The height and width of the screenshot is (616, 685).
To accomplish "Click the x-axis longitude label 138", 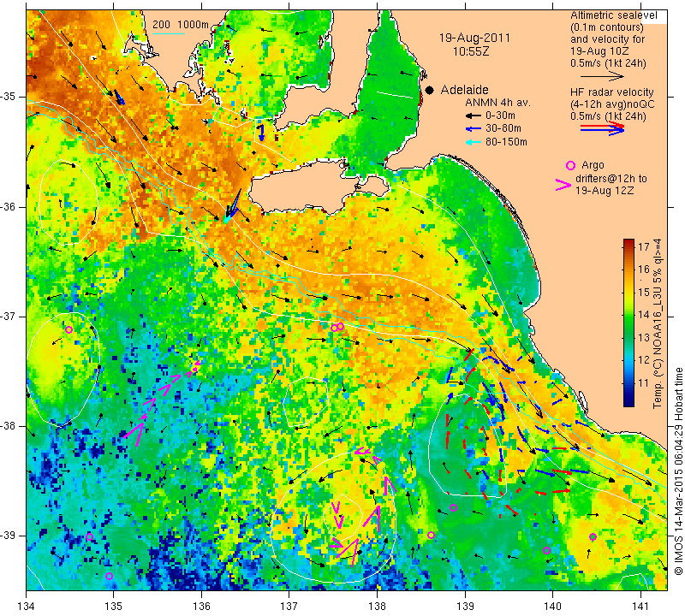I will point(377,607).
